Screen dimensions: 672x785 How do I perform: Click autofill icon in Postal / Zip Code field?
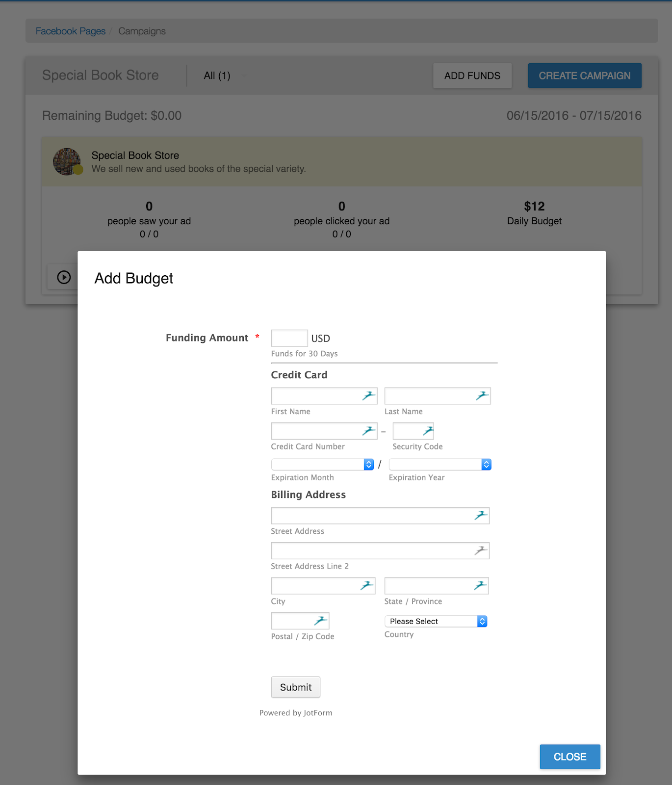pos(321,621)
